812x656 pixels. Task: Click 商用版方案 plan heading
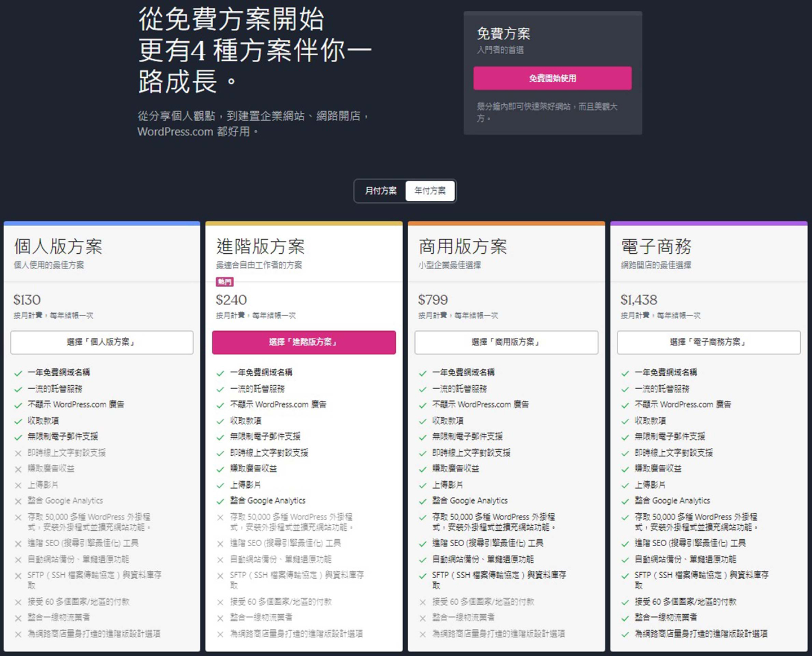(463, 246)
